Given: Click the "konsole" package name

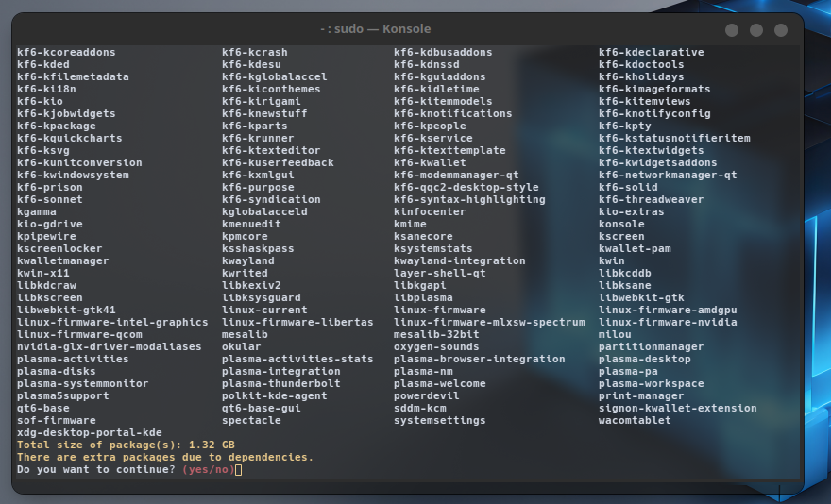Looking at the screenshot, I should pyautogui.click(x=621, y=224).
